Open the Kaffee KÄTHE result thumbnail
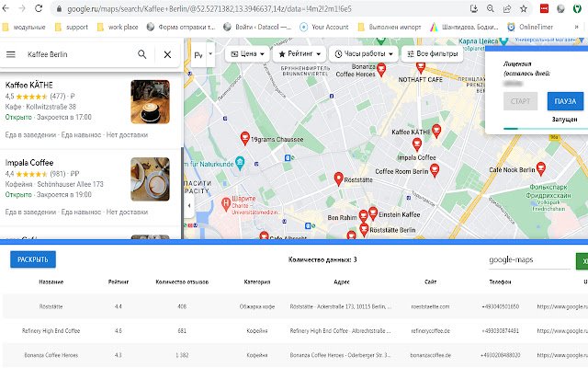 [150, 101]
